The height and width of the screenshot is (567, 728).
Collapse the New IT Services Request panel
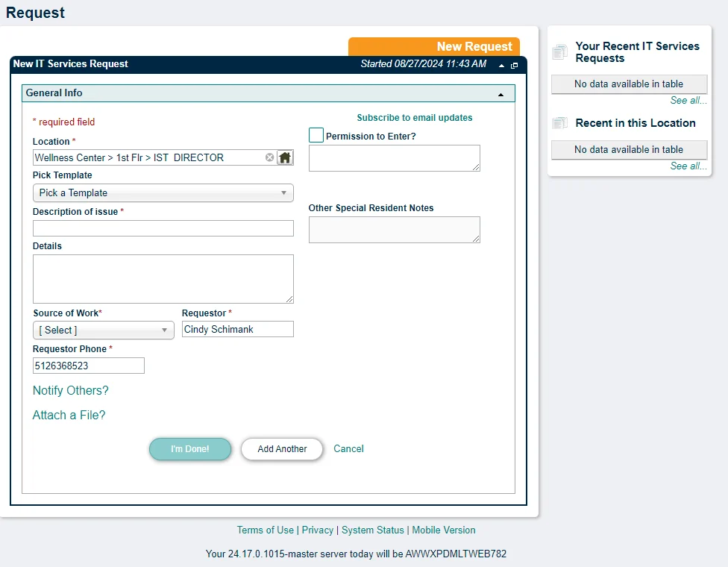coord(501,66)
